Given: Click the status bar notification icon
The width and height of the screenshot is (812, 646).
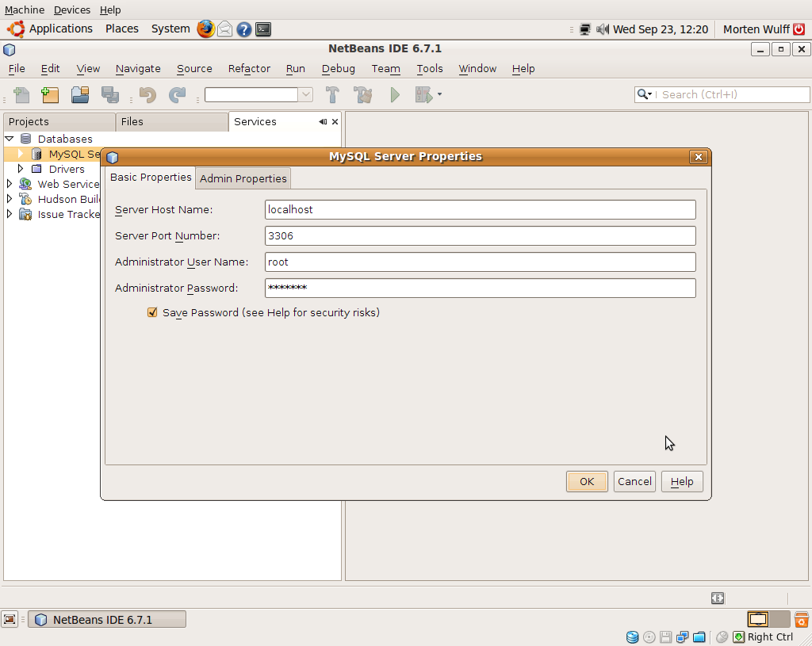Looking at the screenshot, I should (x=717, y=598).
